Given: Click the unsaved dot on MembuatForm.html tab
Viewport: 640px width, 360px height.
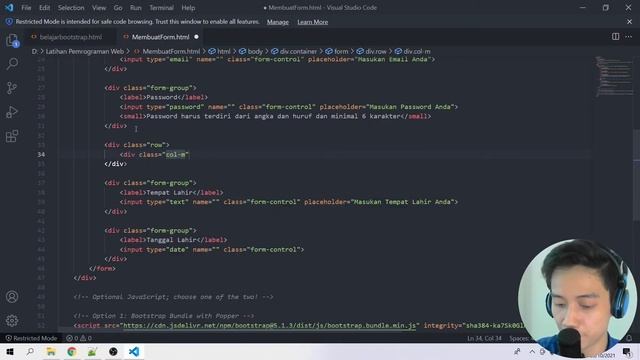Looking at the screenshot, I should (196, 37).
